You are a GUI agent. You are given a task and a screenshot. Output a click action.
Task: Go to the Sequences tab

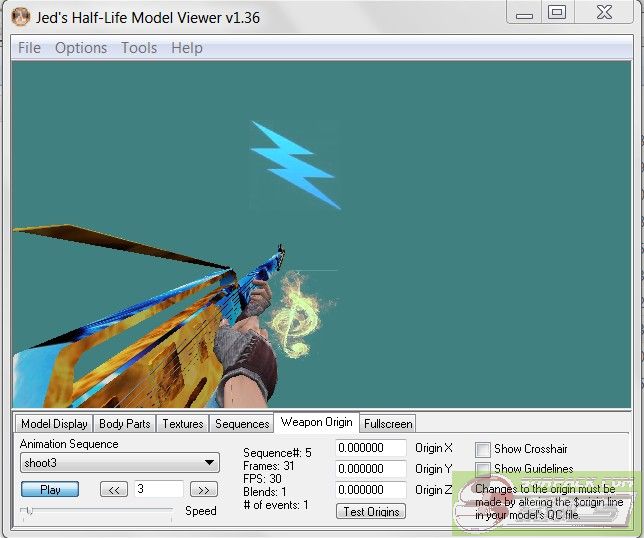click(242, 424)
